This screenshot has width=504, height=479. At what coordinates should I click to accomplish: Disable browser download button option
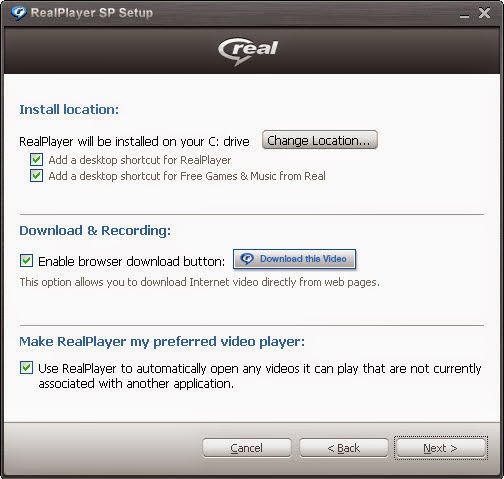[26, 261]
